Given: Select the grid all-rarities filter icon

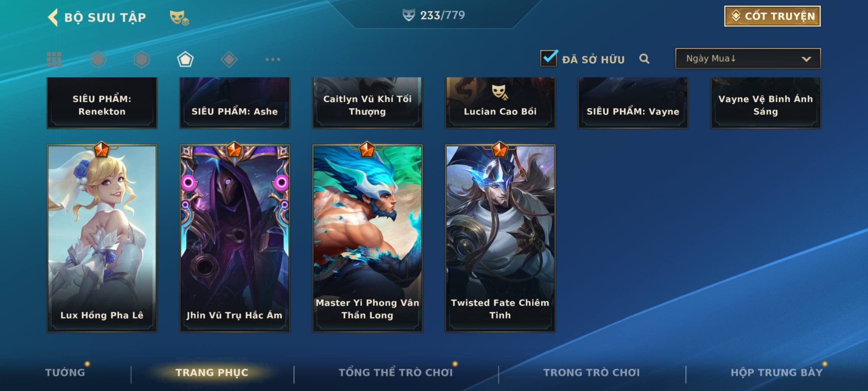Looking at the screenshot, I should coord(54,59).
